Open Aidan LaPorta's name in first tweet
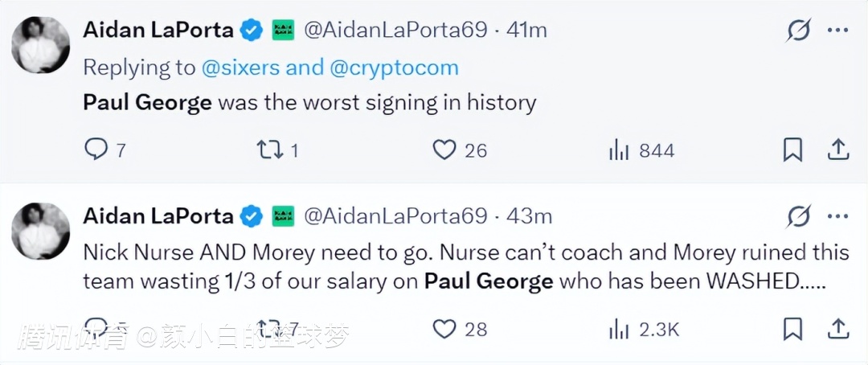 158,31
